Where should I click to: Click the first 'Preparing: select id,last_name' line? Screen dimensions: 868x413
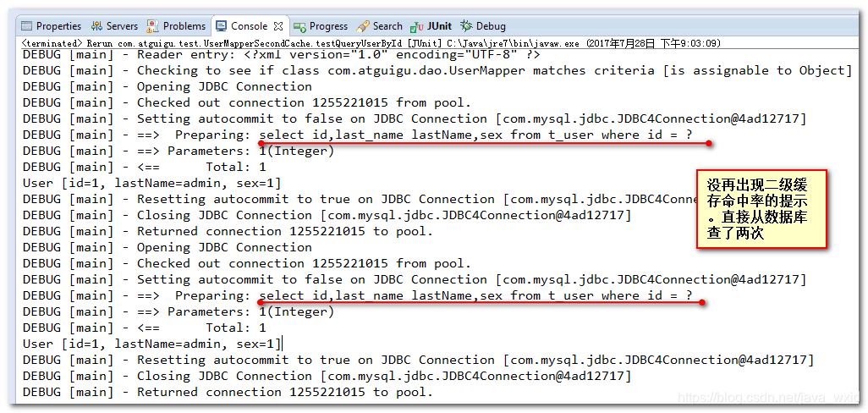point(358,135)
